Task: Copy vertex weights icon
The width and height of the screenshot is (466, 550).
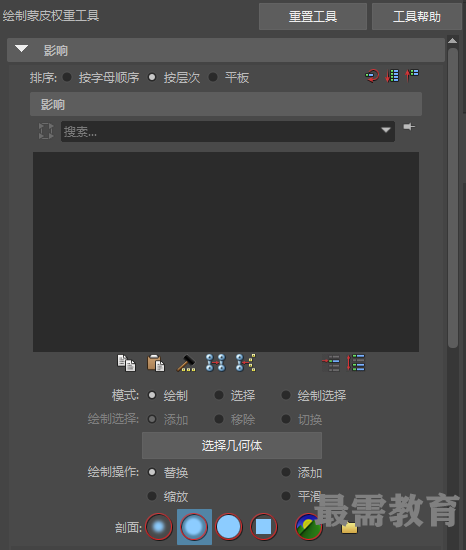Action: click(x=126, y=363)
